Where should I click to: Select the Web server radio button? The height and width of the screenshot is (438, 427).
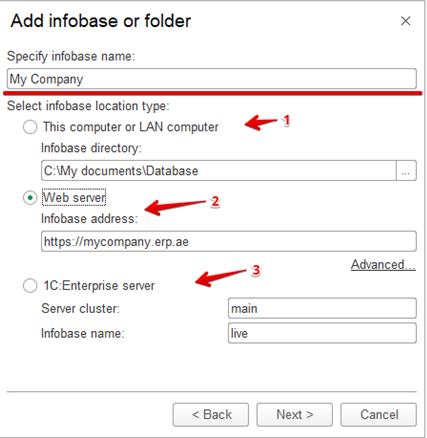tap(30, 198)
